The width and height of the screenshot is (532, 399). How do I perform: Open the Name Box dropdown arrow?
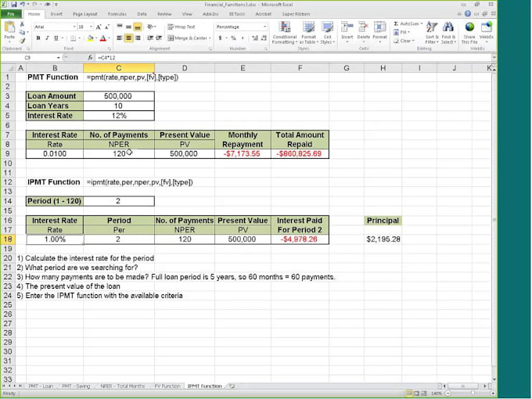click(x=59, y=58)
